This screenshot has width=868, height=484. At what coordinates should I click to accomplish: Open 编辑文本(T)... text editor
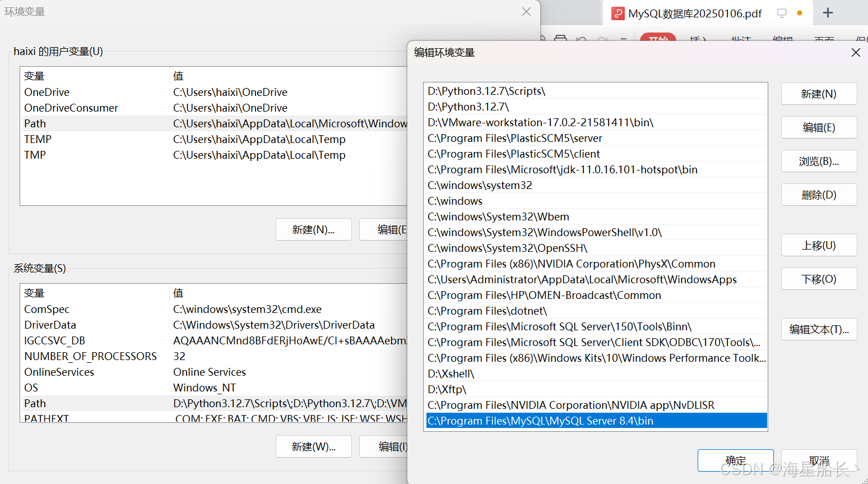(x=819, y=329)
